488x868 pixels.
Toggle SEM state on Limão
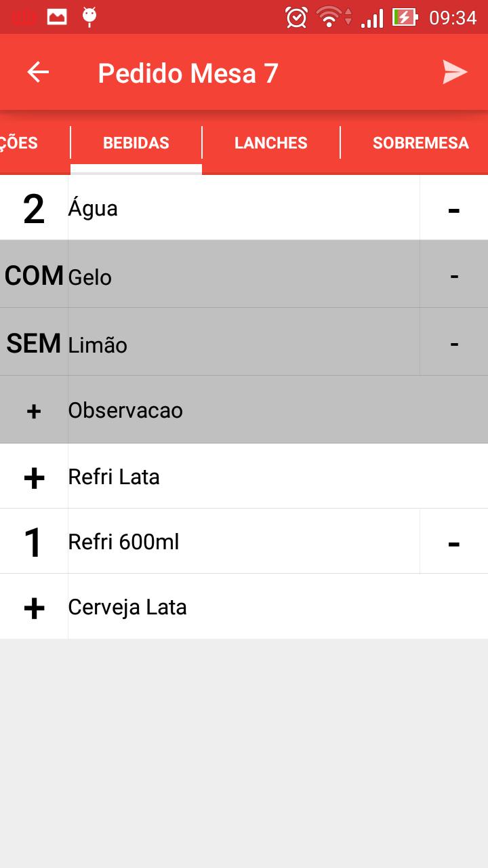click(34, 343)
